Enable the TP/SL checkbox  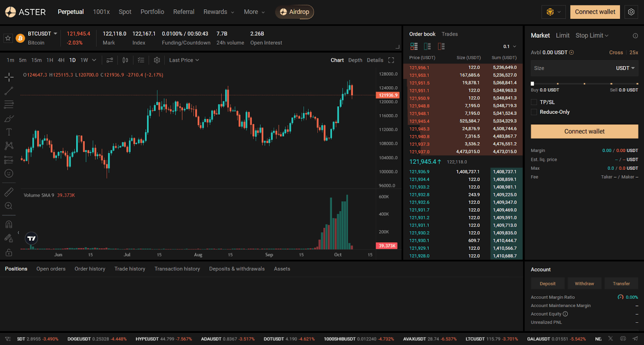(534, 102)
